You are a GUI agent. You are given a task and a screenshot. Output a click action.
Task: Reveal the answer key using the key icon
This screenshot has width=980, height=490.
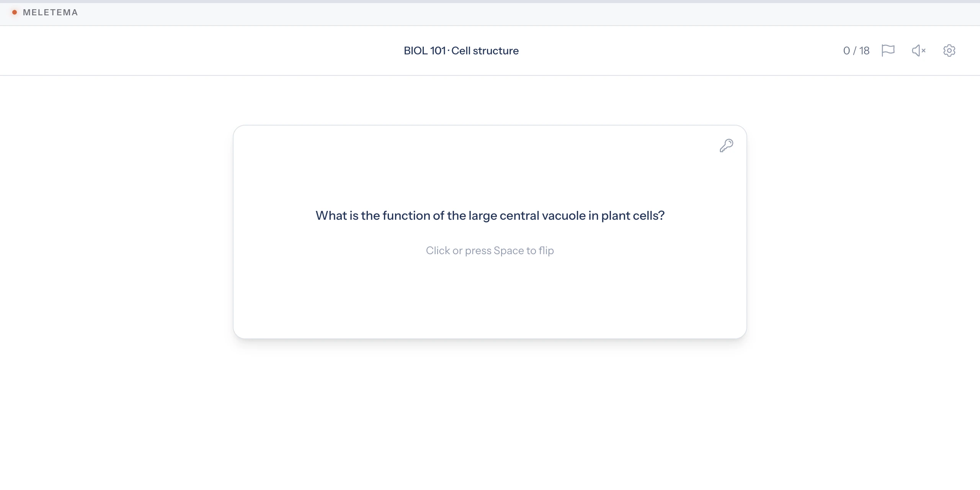tap(726, 145)
